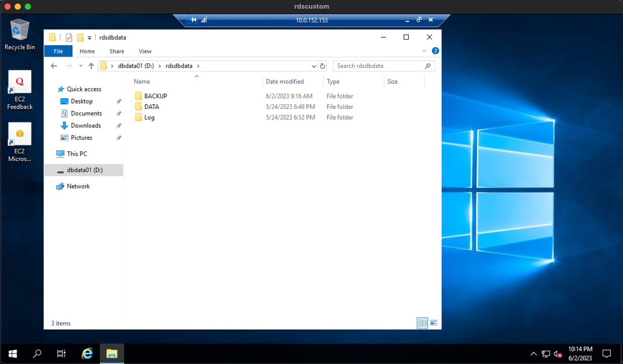Sort files by Date modified column
The height and width of the screenshot is (364, 623).
pos(285,82)
